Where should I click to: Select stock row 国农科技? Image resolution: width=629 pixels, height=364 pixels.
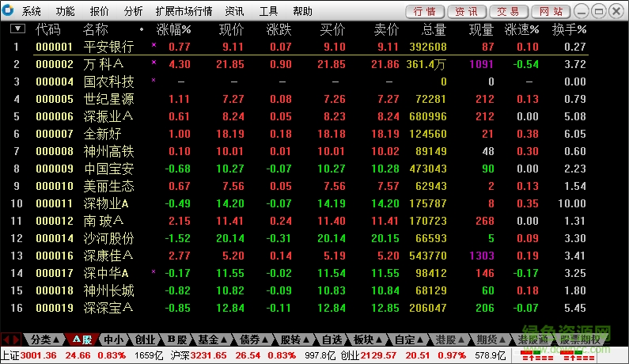(x=299, y=82)
